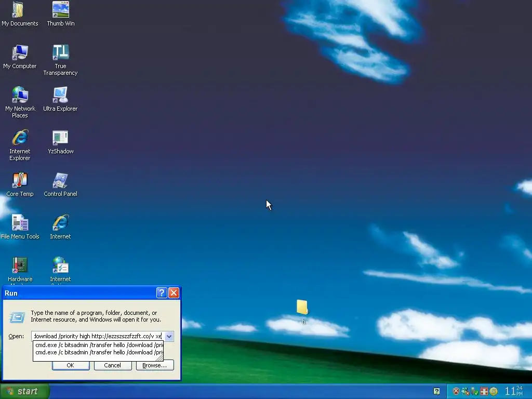Viewport: 532px width, 399px height.
Task: Cancel the Run dialog
Action: tap(113, 365)
